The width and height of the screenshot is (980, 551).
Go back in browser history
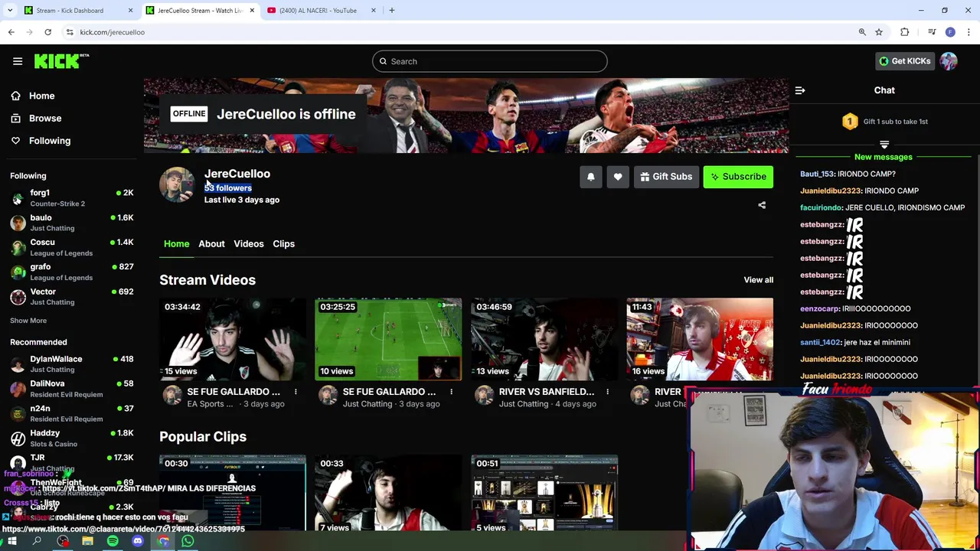(x=11, y=32)
